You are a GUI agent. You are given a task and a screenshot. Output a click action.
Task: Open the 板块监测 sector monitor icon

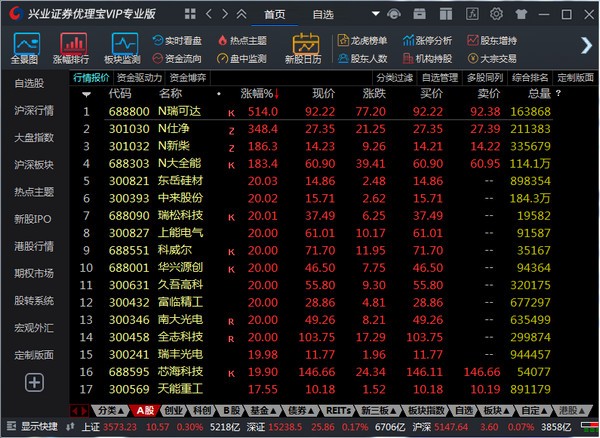click(123, 48)
